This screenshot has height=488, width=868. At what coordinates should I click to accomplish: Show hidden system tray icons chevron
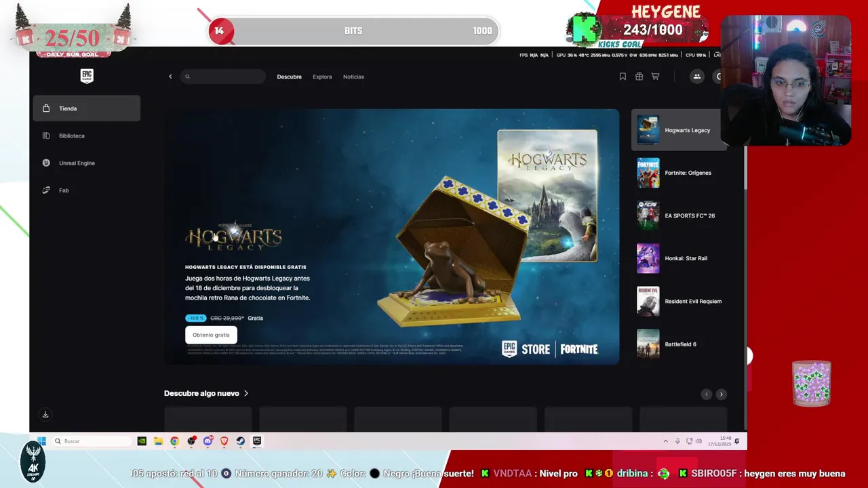point(665,441)
